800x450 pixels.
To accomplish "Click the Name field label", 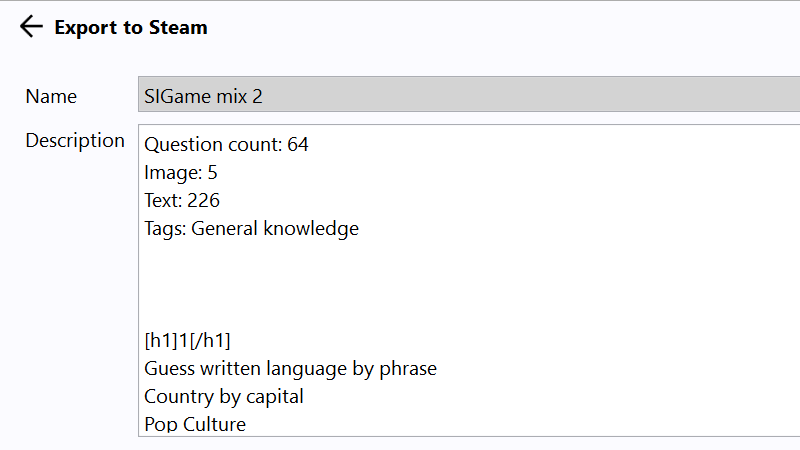I will (x=51, y=96).
